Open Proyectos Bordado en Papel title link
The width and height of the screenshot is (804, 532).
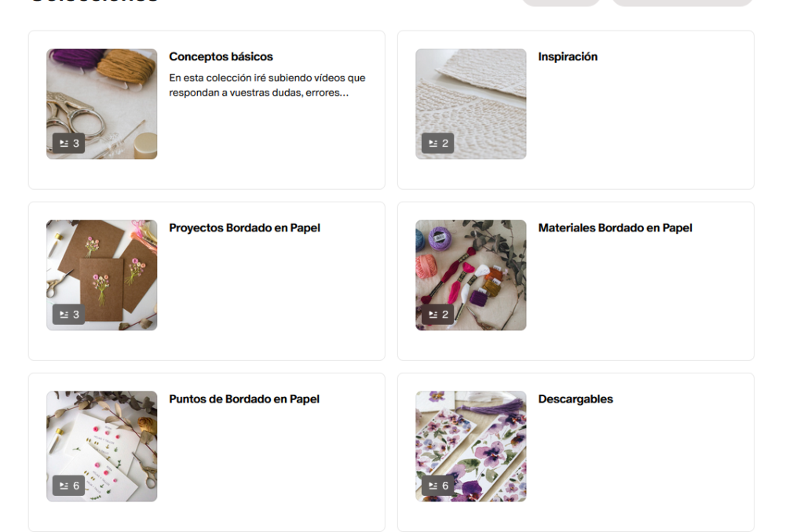click(x=245, y=228)
